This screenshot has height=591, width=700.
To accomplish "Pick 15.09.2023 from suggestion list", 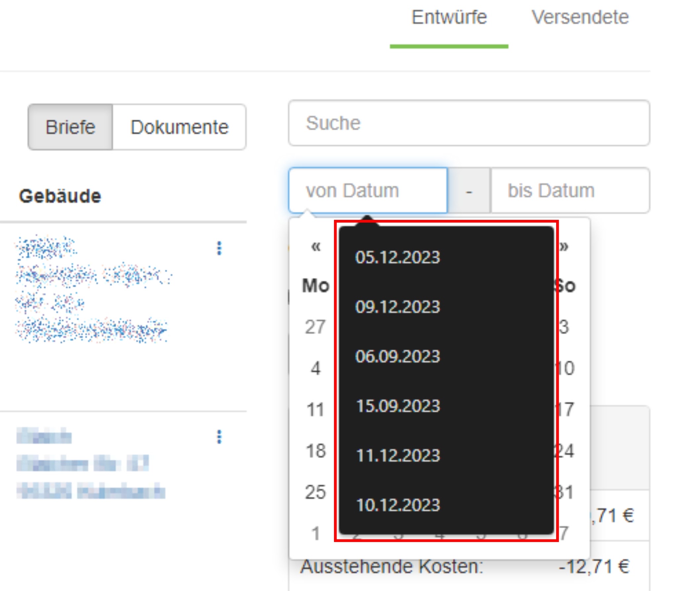I will 397,406.
